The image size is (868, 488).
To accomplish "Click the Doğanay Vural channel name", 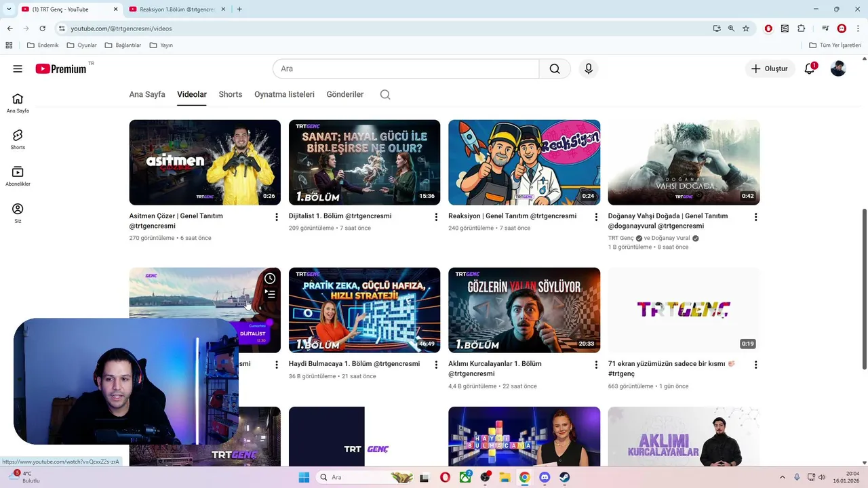I will [671, 238].
